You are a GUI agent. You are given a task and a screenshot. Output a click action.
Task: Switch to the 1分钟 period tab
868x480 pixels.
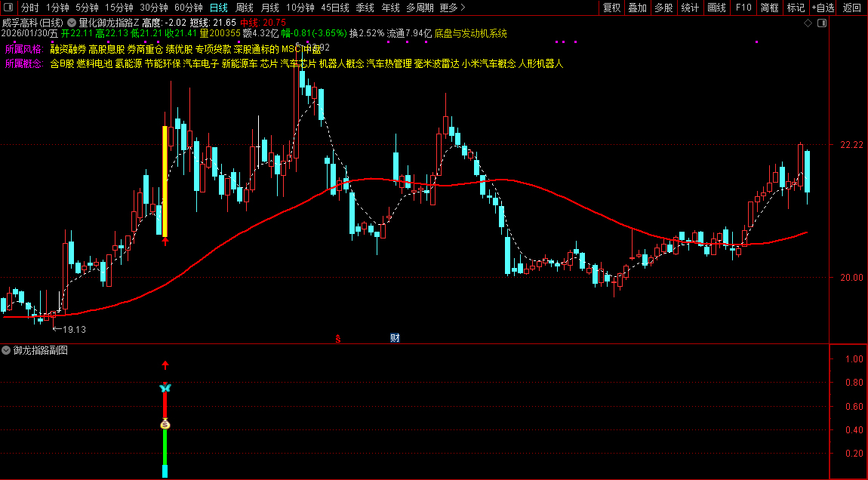coord(57,8)
